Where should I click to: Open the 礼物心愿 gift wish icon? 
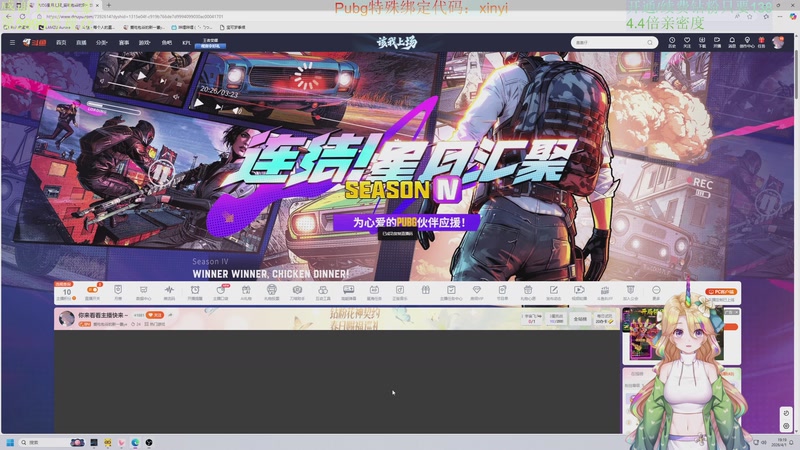(528, 292)
